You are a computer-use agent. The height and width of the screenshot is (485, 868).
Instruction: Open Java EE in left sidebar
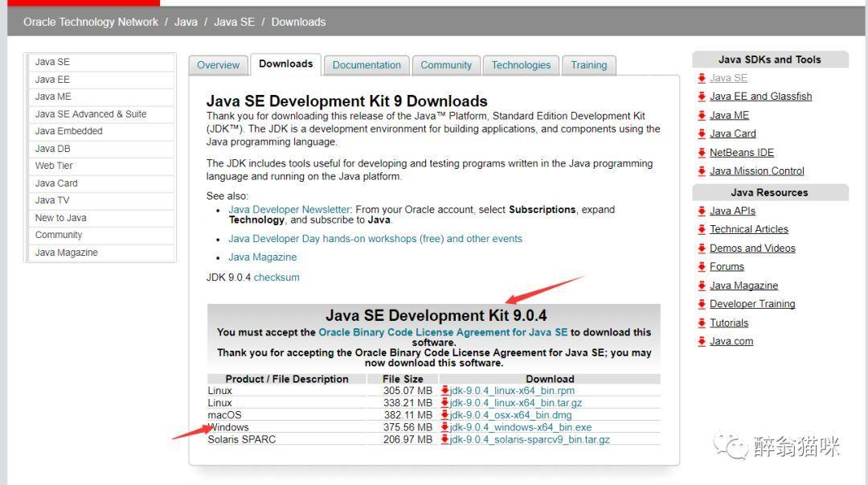point(101,80)
